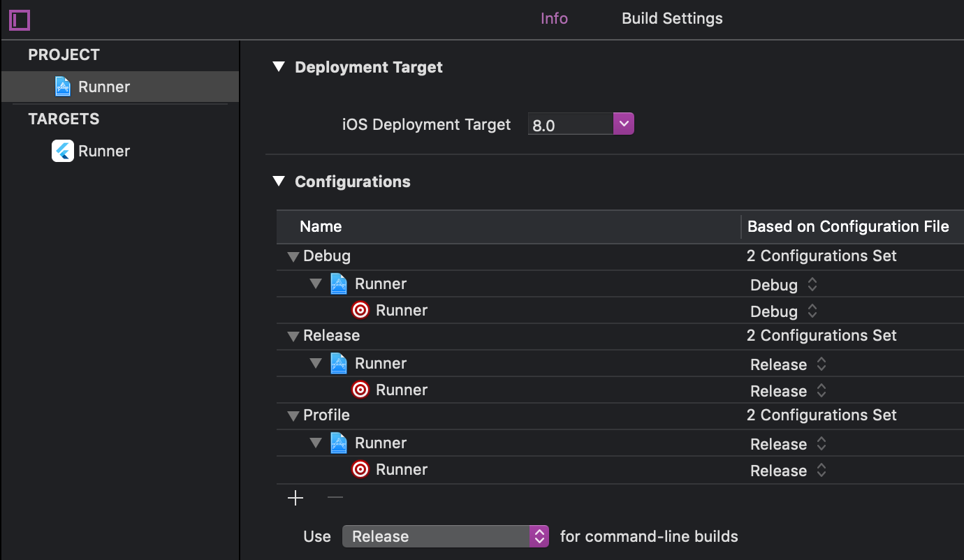The height and width of the screenshot is (560, 964).
Task: Switch to the Info tab
Action: tap(554, 19)
